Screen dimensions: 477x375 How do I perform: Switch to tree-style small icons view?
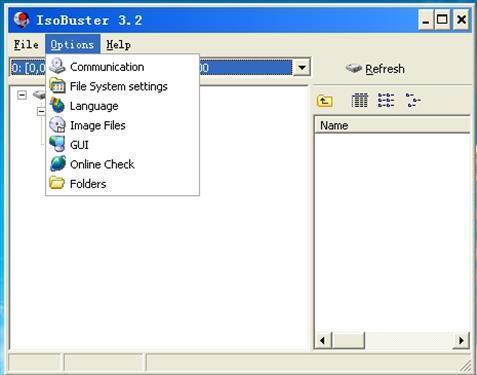point(413,100)
